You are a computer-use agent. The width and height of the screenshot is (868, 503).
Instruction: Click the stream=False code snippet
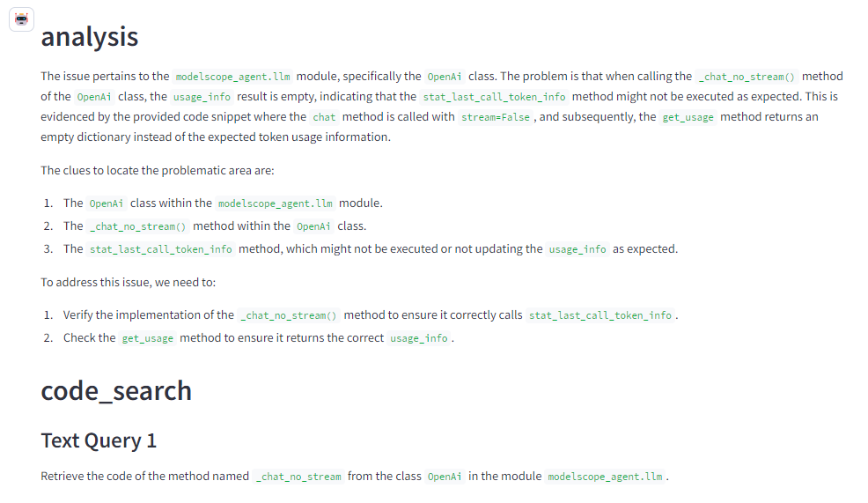[x=496, y=117]
